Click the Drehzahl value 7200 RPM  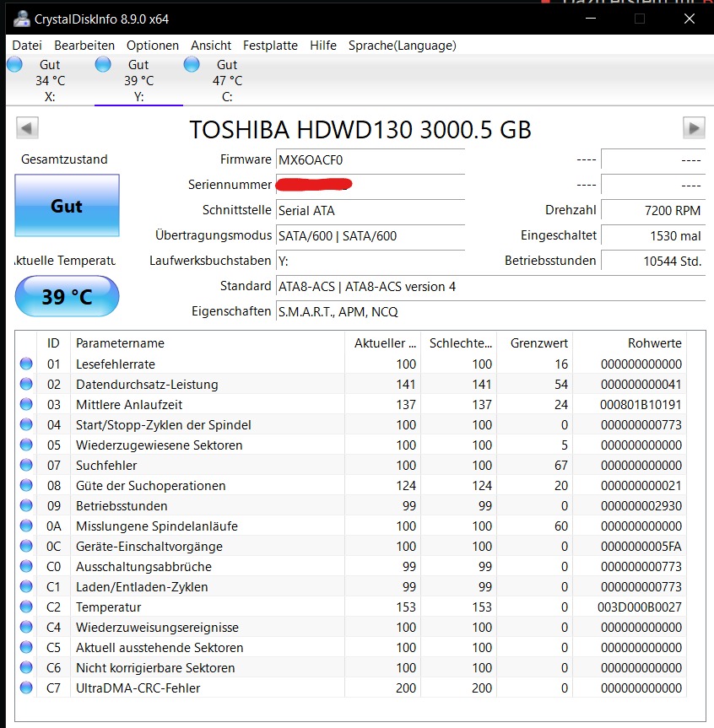pos(653,210)
